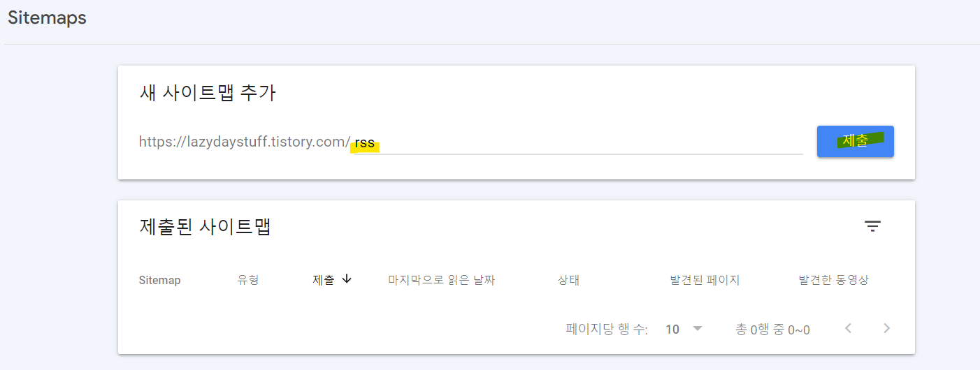This screenshot has width=980, height=370.
Task: Sort by the 유형 column header
Action: tap(248, 280)
